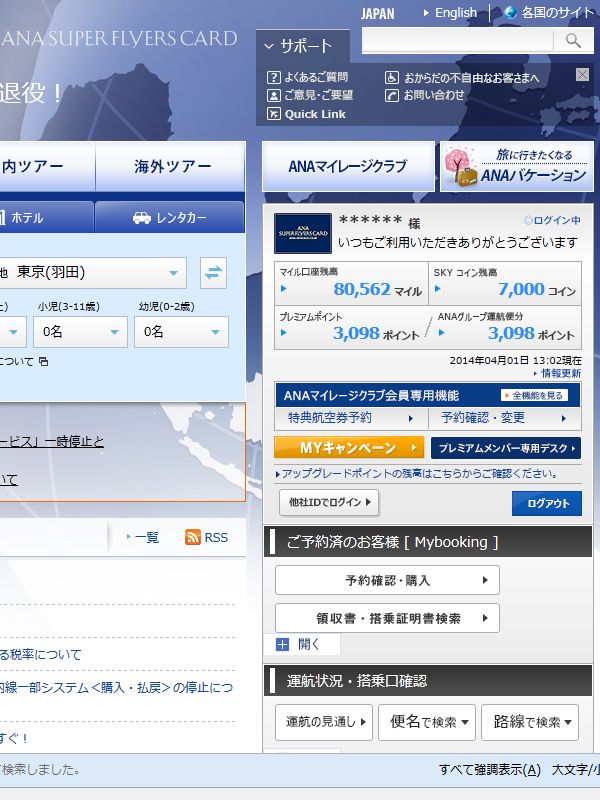
Task: Open the アップグレードポイントの残高 link
Action: [416, 473]
